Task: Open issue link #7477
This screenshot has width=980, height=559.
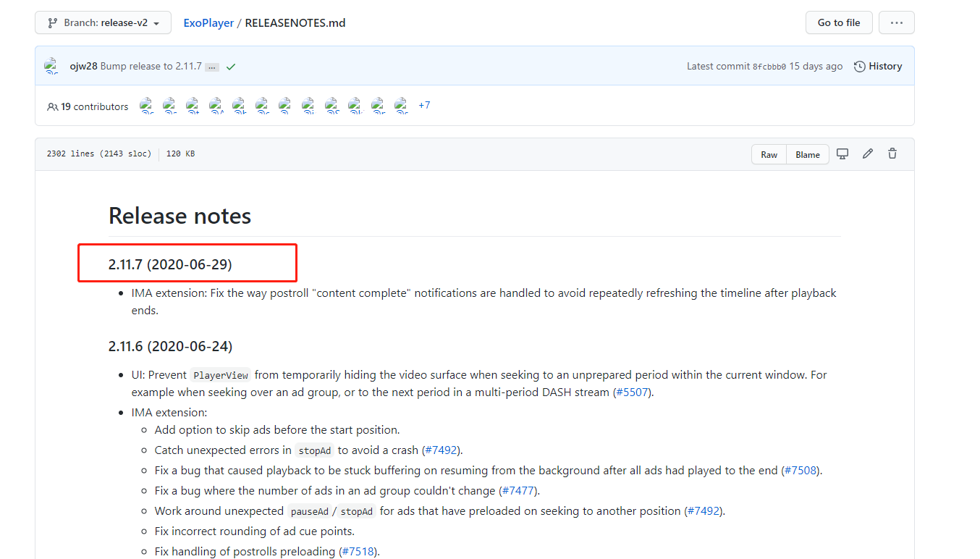Action: pyautogui.click(x=519, y=490)
